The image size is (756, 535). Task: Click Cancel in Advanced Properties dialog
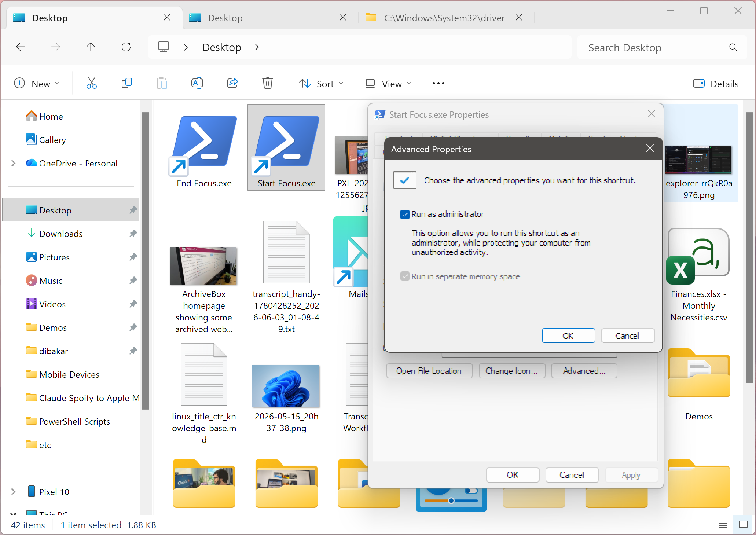[627, 336]
